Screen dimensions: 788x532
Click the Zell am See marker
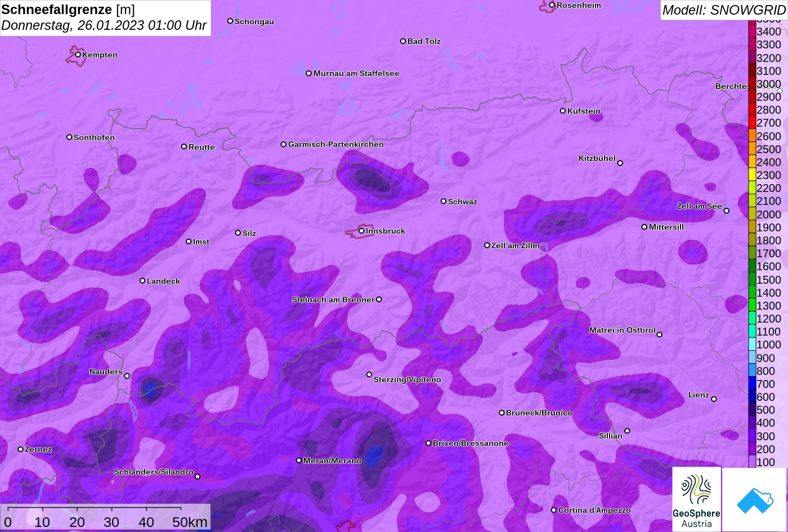(x=726, y=211)
